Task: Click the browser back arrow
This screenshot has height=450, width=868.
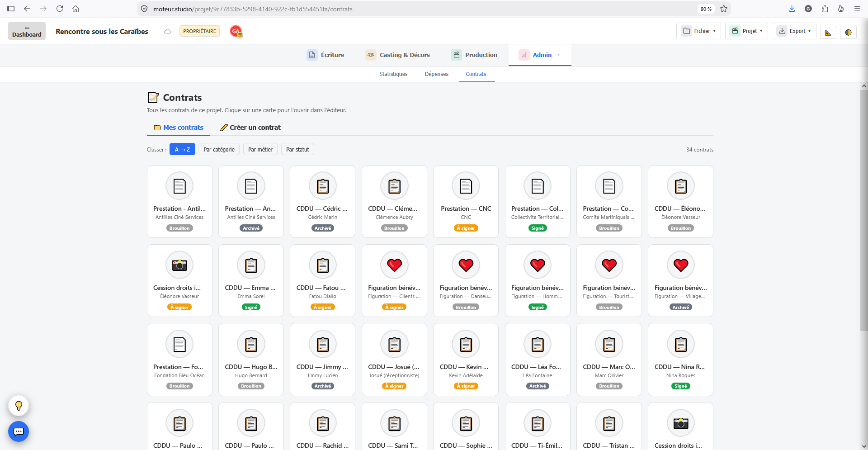Action: point(27,9)
